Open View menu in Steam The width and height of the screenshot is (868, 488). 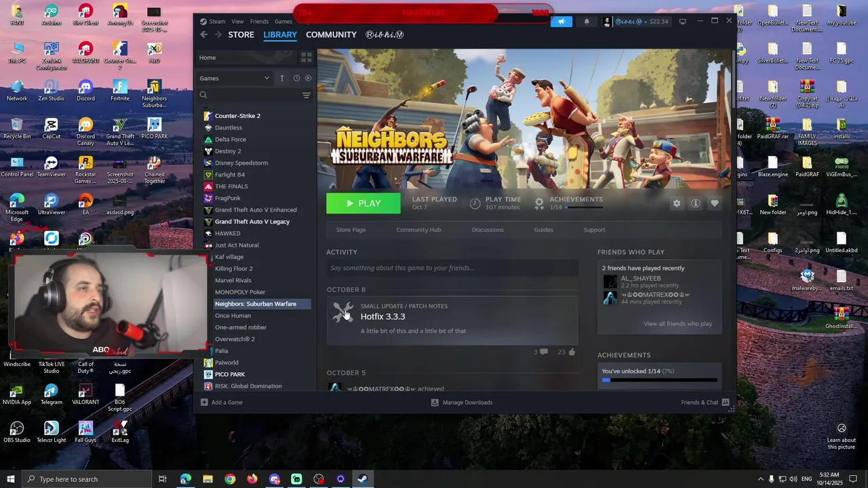point(237,21)
